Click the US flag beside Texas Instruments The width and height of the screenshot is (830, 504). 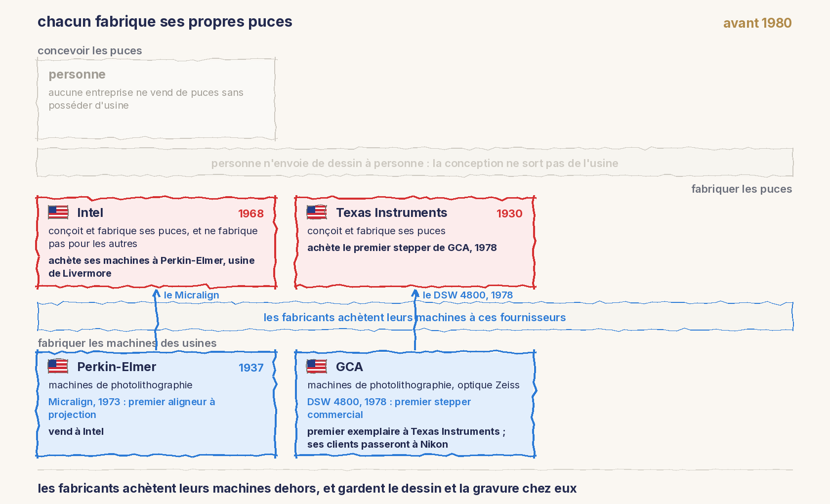(x=317, y=212)
